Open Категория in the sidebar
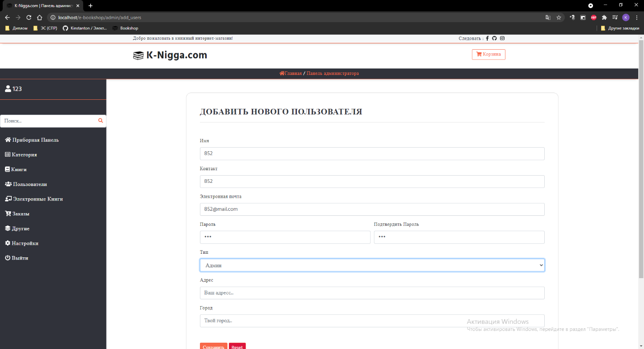This screenshot has width=644, height=349. tap(21, 155)
